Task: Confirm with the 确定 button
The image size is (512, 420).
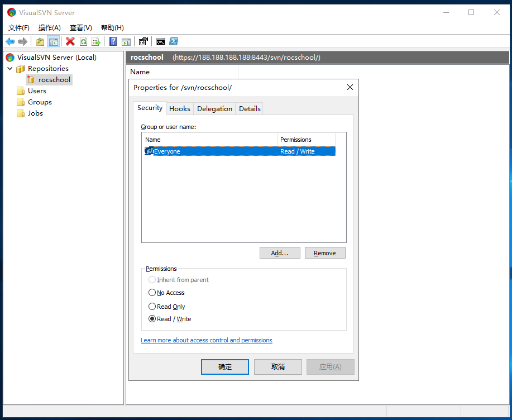Action: point(224,367)
